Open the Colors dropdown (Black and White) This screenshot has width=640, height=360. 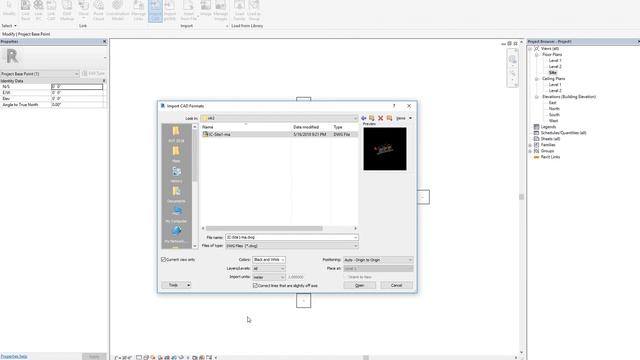click(x=269, y=260)
